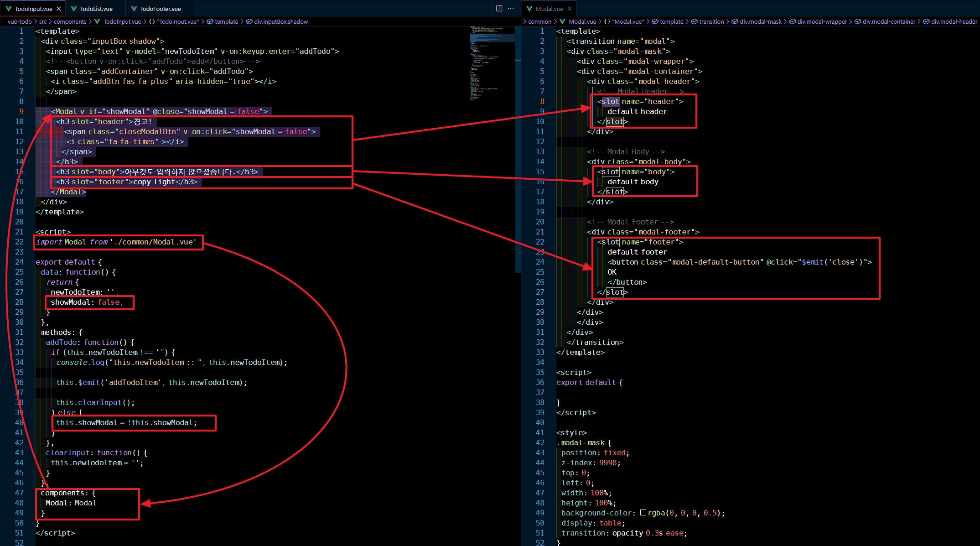This screenshot has width=980, height=546.
Task: Click template breadcrumb in left editor
Action: (x=226, y=21)
